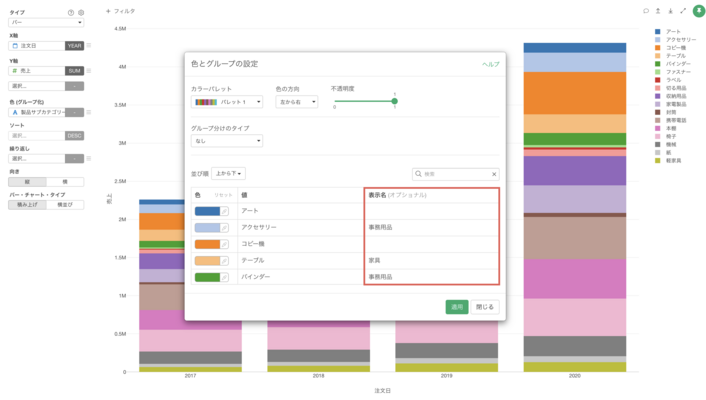Click the eyedropper icon for テーブル
706x400 pixels.
tap(224, 261)
